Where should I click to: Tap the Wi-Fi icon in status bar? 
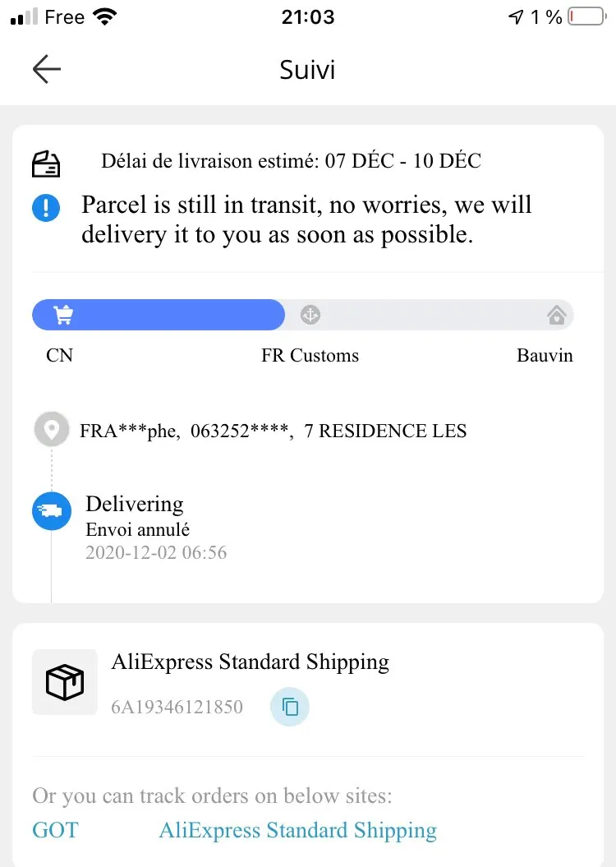105,17
